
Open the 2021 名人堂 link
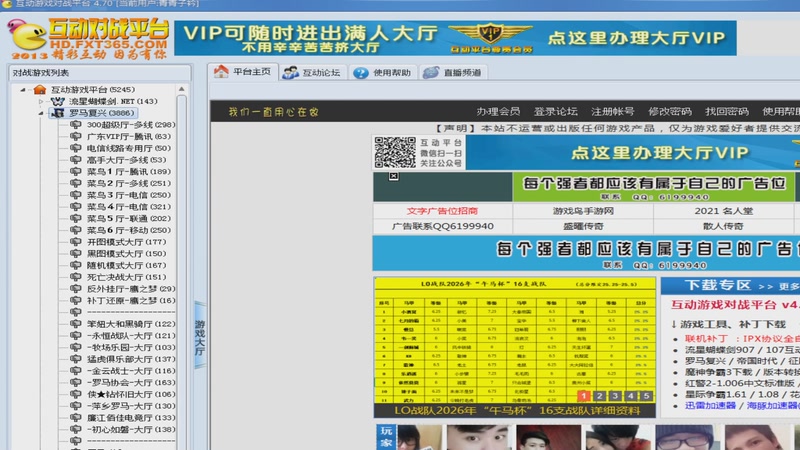[723, 211]
